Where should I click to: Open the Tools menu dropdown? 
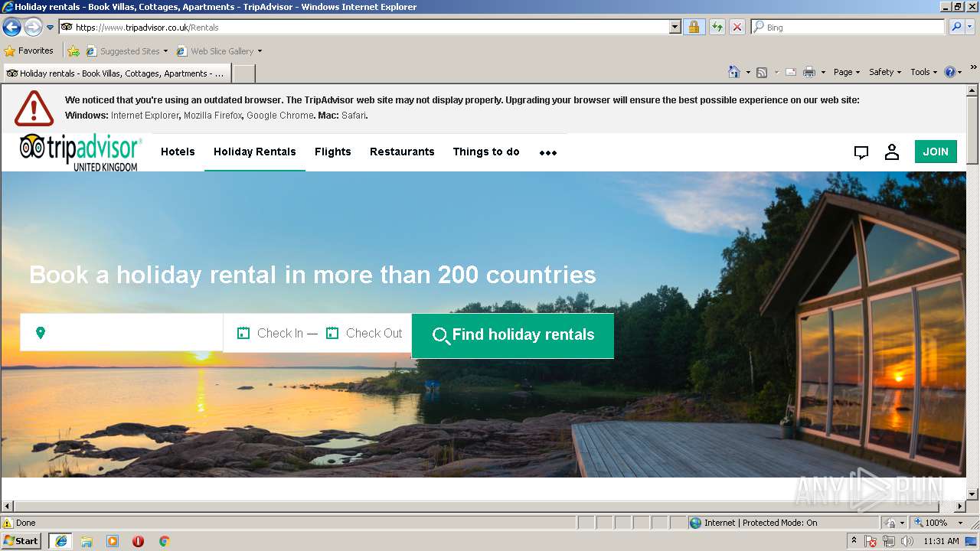[923, 72]
